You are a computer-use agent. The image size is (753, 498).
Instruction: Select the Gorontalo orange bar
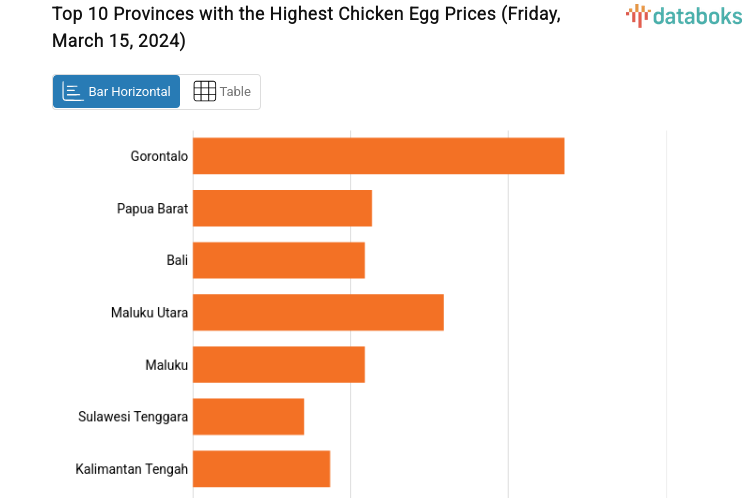(x=378, y=156)
